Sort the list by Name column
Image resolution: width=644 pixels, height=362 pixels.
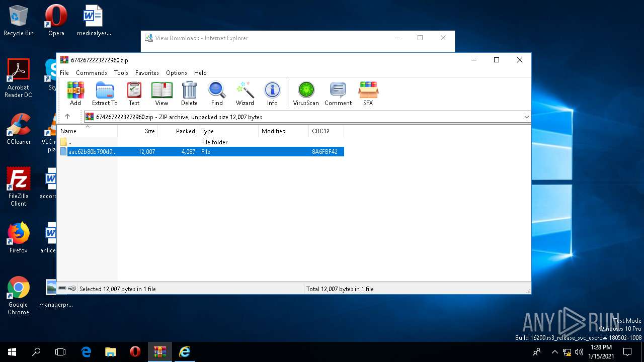click(87, 131)
